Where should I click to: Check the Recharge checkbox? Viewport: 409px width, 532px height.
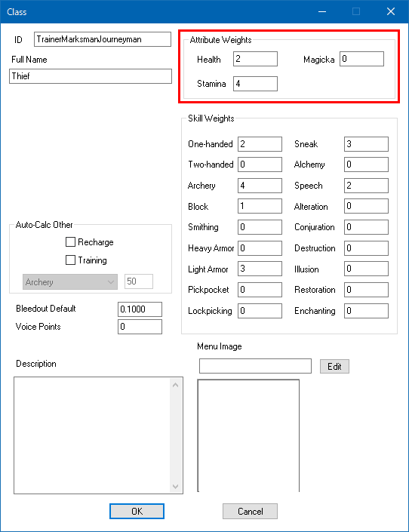tap(70, 242)
